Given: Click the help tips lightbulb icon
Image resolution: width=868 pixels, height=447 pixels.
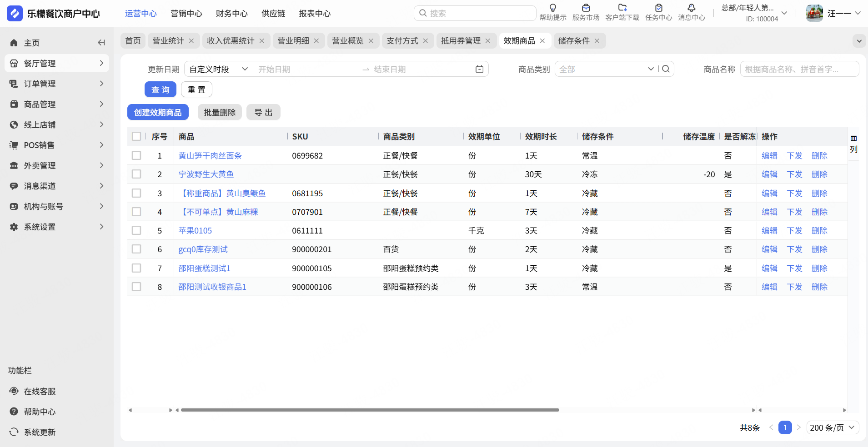Looking at the screenshot, I should (553, 8).
